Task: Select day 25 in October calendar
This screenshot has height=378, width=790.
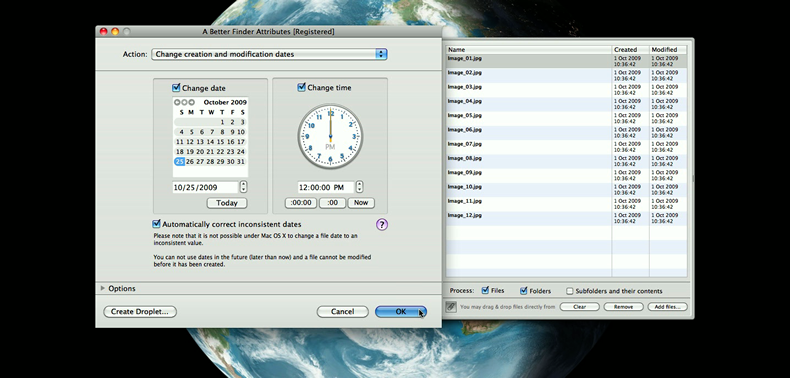Action: pyautogui.click(x=179, y=161)
